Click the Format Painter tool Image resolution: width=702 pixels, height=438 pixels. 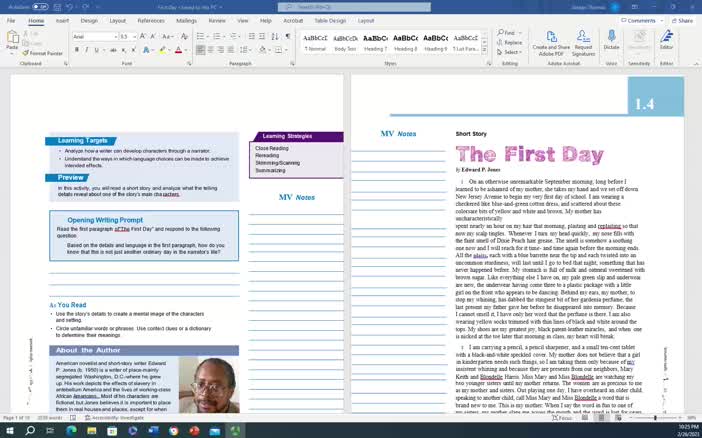(44, 53)
